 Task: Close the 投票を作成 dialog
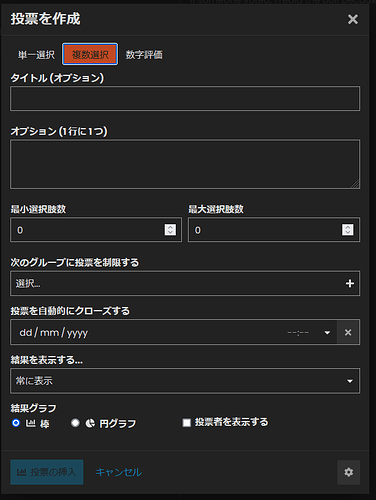[353, 19]
